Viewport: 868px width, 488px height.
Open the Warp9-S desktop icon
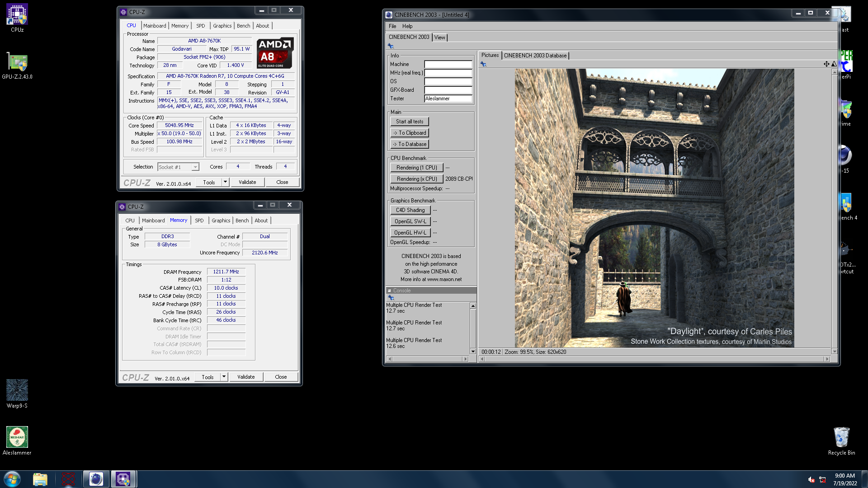click(17, 394)
